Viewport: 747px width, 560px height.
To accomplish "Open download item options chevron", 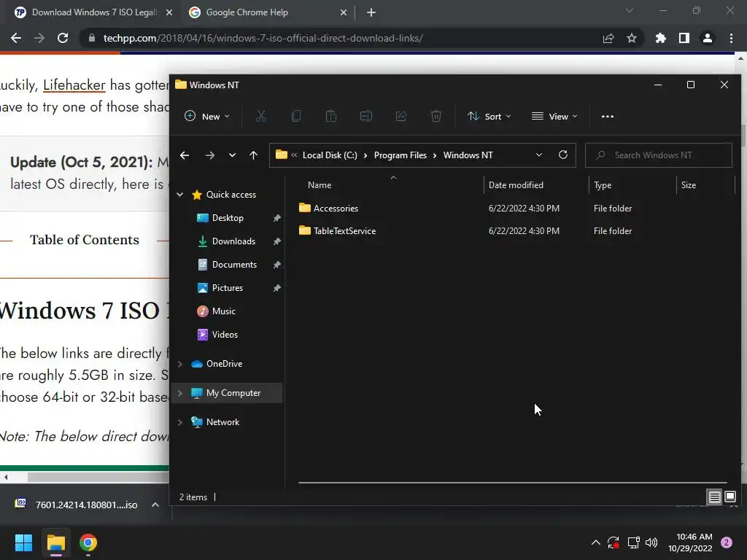I will tap(155, 505).
